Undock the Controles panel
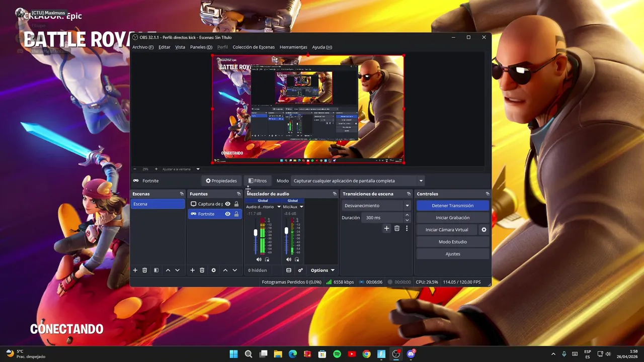The image size is (644, 362). point(488,194)
